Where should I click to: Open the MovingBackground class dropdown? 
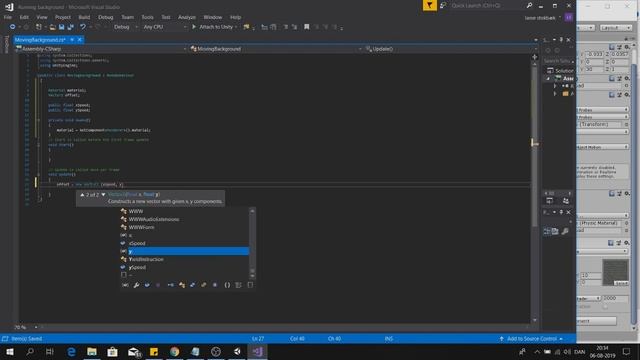(276, 49)
